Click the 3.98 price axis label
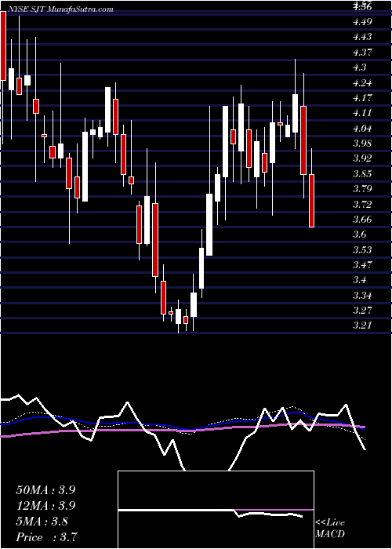Viewport: 392px width, 549px height. point(362,144)
